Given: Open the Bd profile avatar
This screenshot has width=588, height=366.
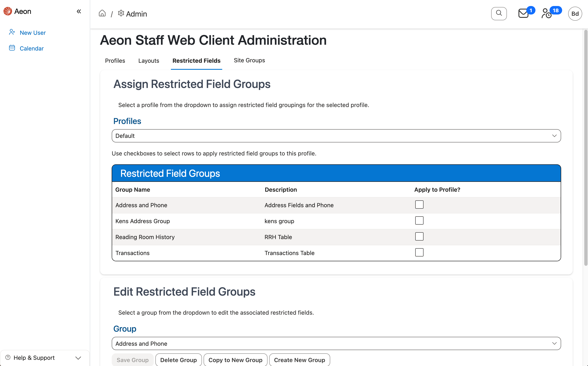Looking at the screenshot, I should 575,13.
